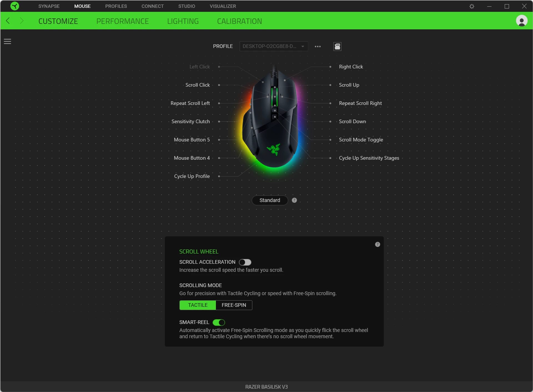This screenshot has width=533, height=392.
Task: Switch to the PERFORMANCE subtab
Action: (x=122, y=21)
